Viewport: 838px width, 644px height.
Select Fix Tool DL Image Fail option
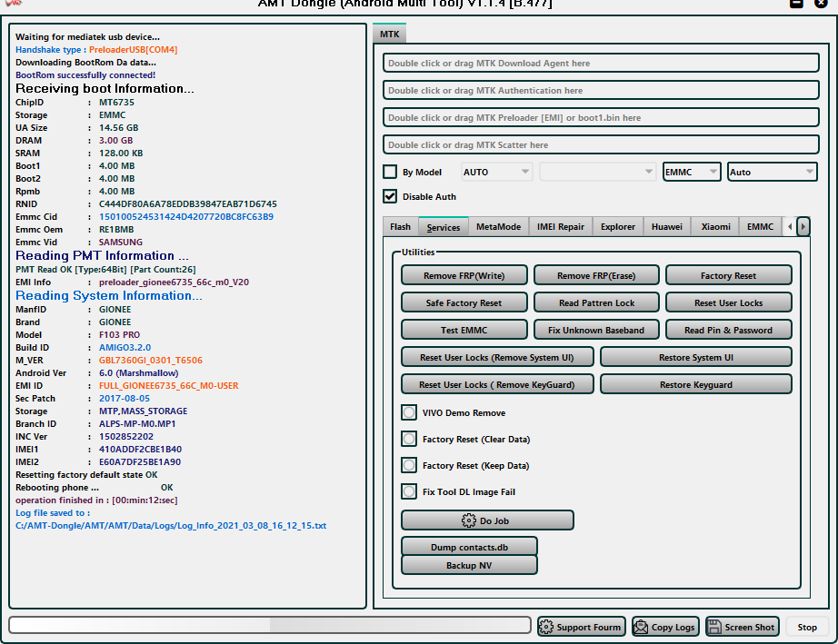tap(409, 491)
